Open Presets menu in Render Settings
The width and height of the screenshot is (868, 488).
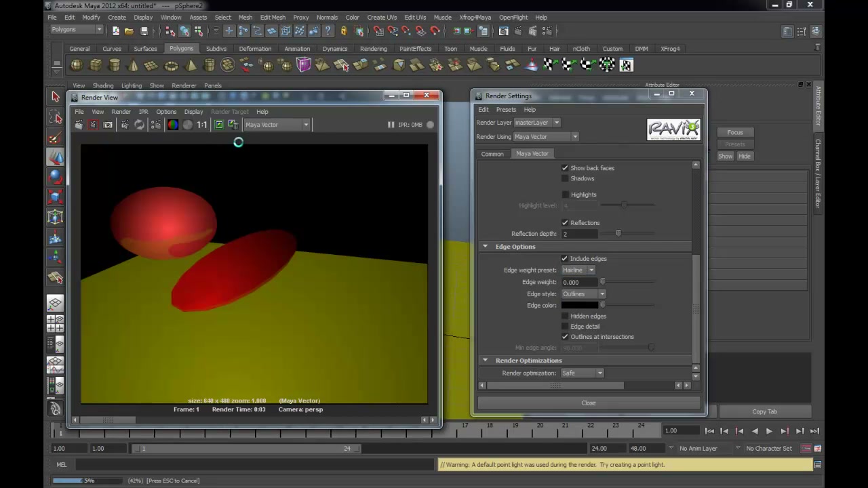(x=506, y=110)
